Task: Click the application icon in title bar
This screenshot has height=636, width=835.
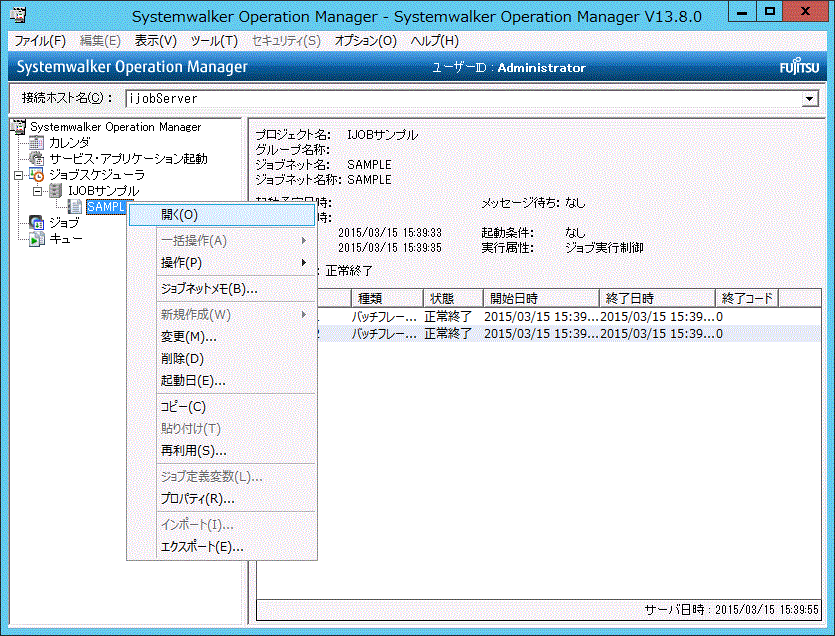Action: click(19, 15)
